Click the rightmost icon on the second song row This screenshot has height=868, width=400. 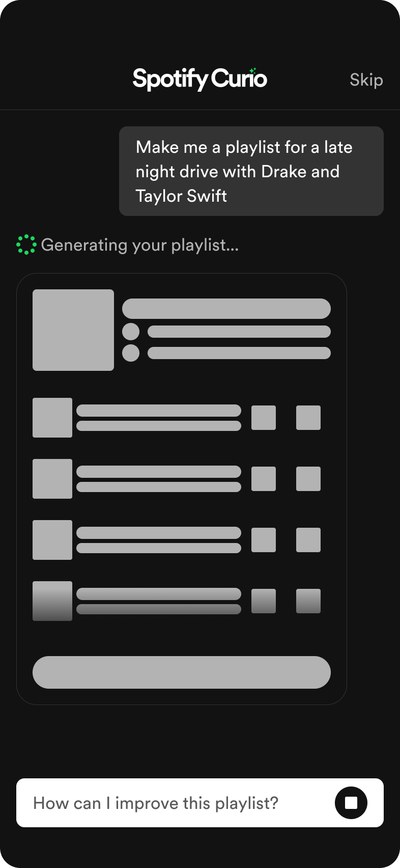(308, 478)
